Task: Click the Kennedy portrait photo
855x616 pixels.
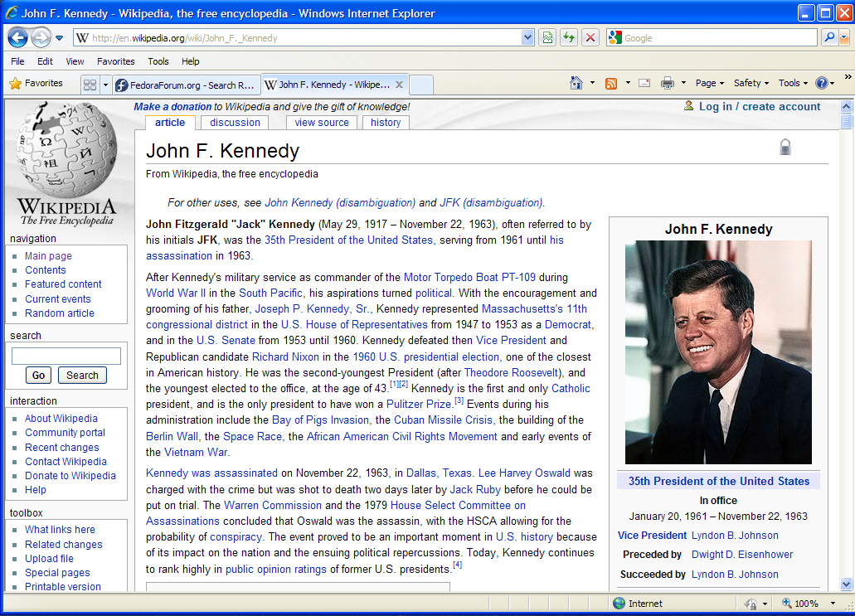Action: pyautogui.click(x=718, y=352)
